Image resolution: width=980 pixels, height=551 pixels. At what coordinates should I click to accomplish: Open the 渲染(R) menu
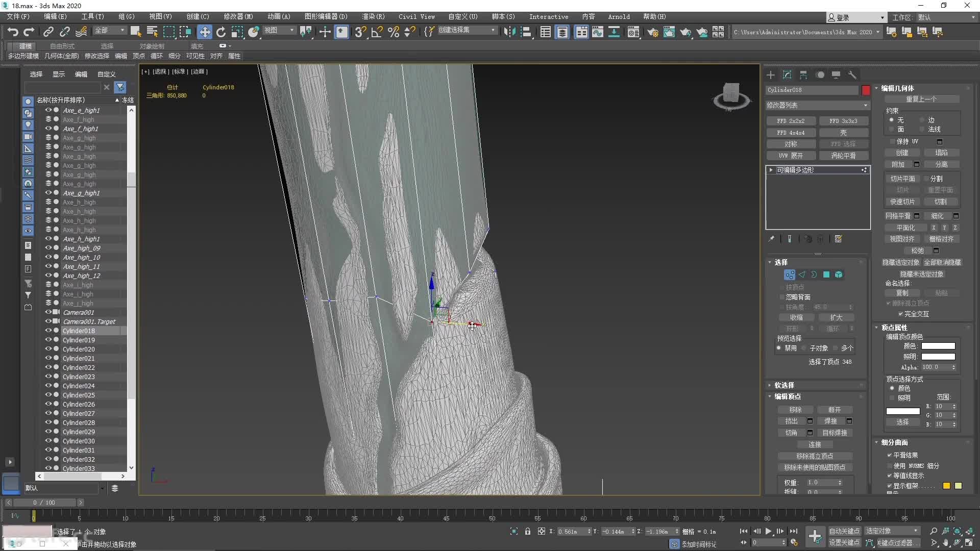point(373,17)
